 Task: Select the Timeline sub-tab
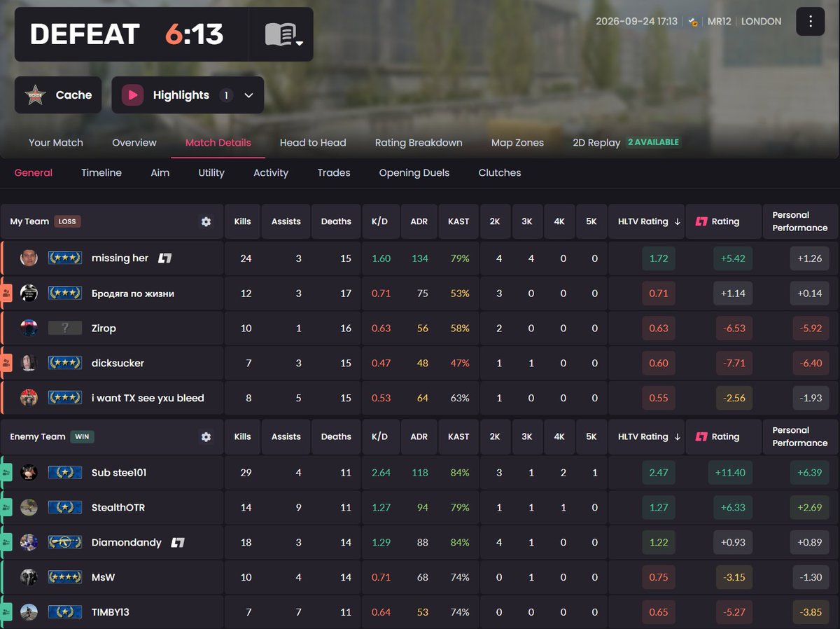[101, 172]
